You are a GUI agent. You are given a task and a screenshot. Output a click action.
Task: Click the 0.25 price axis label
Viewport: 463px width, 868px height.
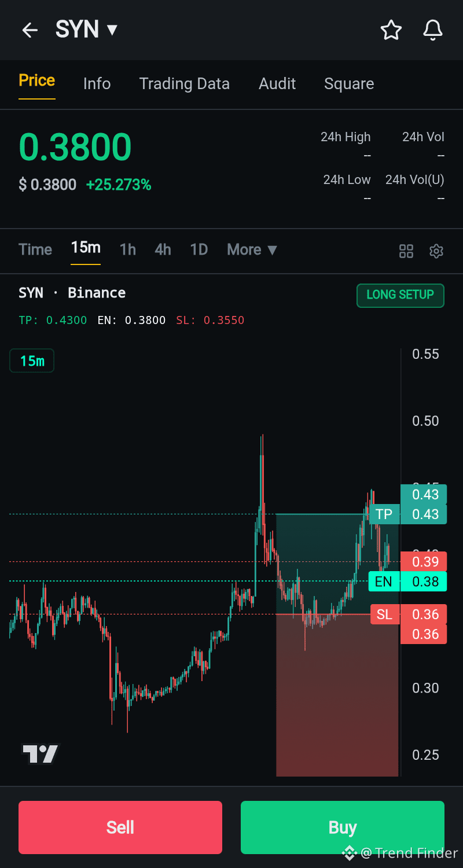tap(425, 755)
